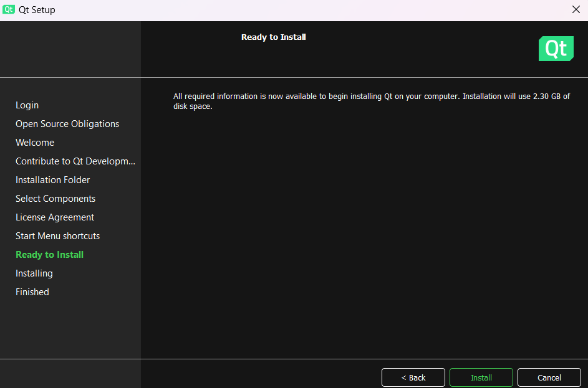Close the Qt Setup window

[576, 10]
